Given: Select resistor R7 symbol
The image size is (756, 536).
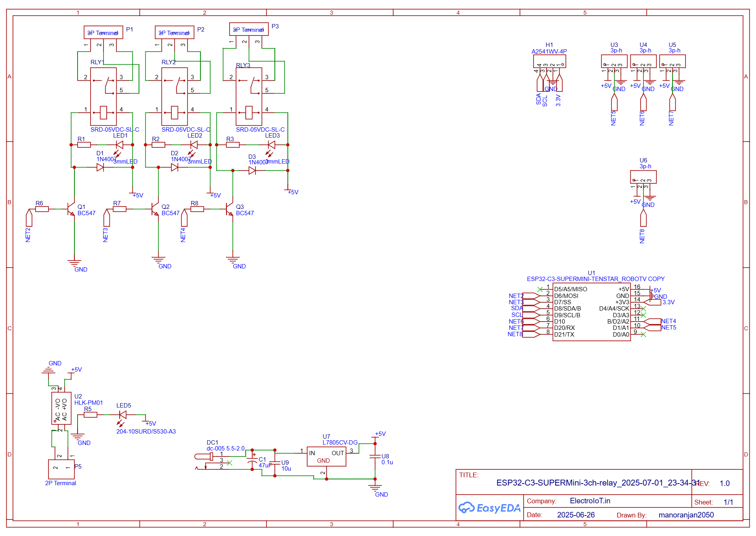Looking at the screenshot, I should (x=120, y=209).
